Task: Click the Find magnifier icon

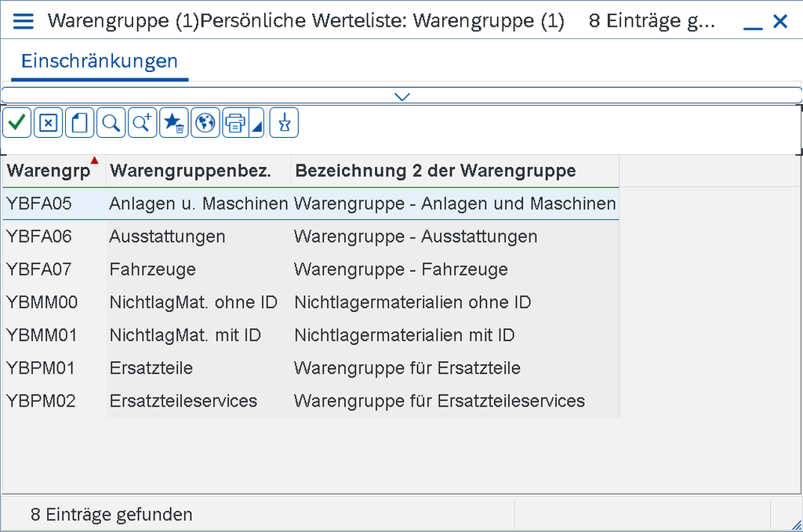Action: pos(111,123)
